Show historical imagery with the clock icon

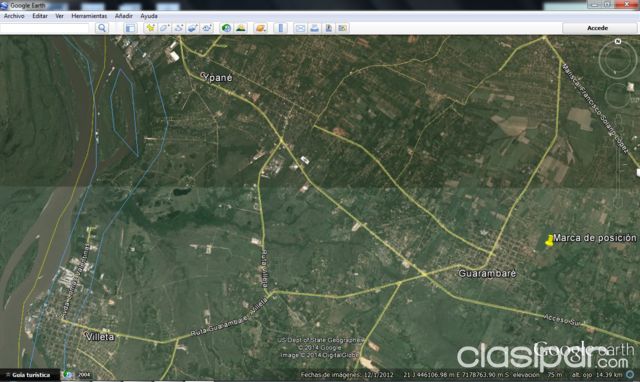click(x=226, y=28)
